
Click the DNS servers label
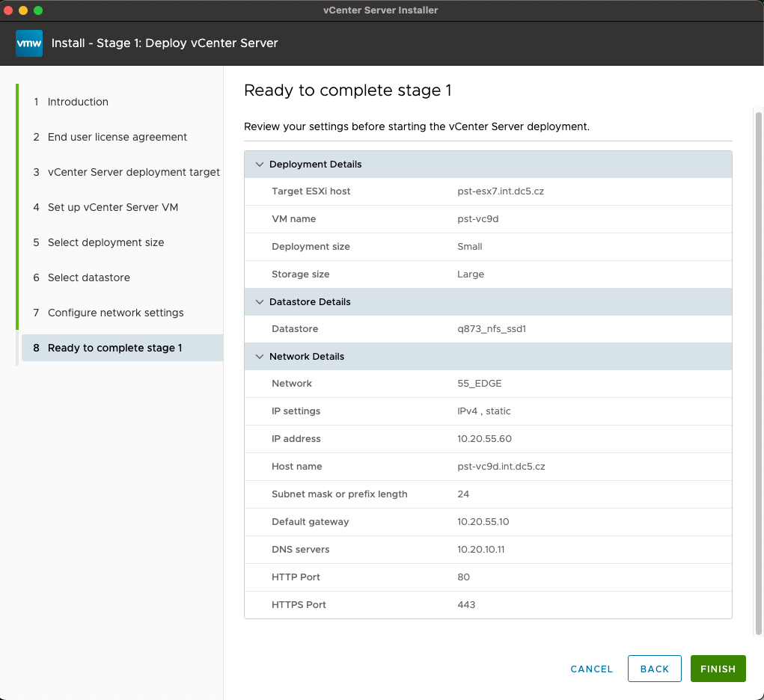point(300,550)
